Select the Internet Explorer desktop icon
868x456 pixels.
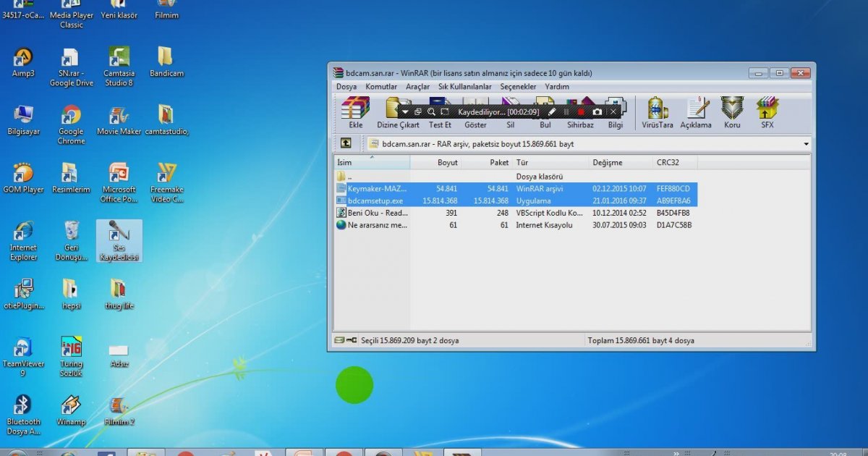coord(23,242)
